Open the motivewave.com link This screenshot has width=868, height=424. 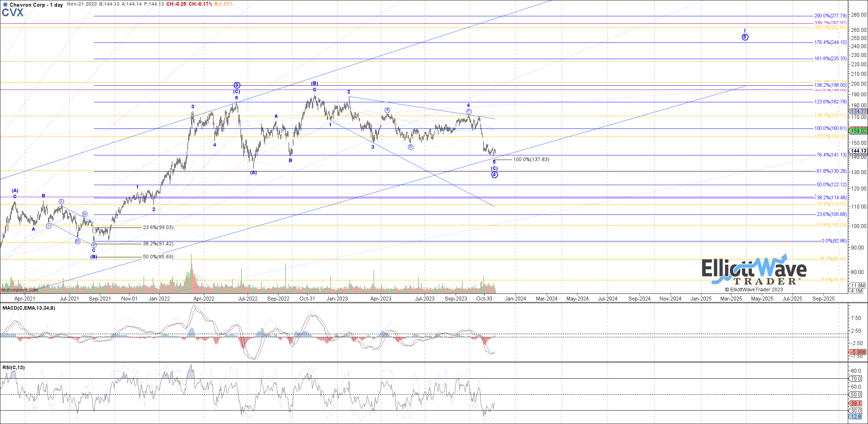[x=19, y=290]
